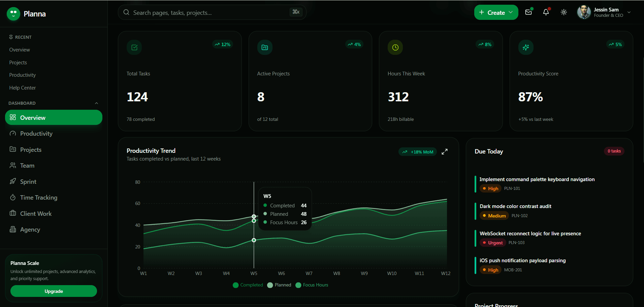Open the notifications bell
The height and width of the screenshot is (307, 644).
[546, 12]
